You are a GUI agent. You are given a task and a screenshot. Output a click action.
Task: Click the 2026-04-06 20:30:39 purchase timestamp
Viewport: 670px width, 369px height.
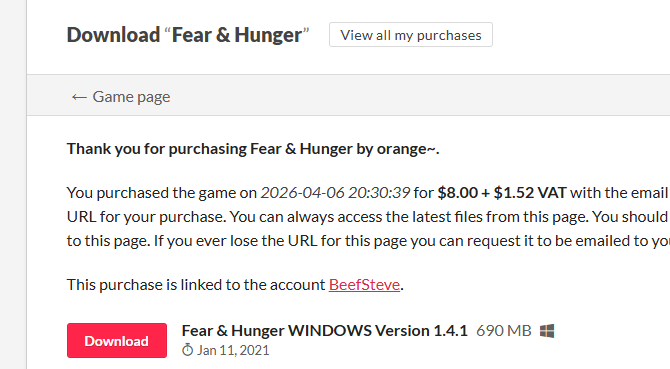[x=335, y=193]
